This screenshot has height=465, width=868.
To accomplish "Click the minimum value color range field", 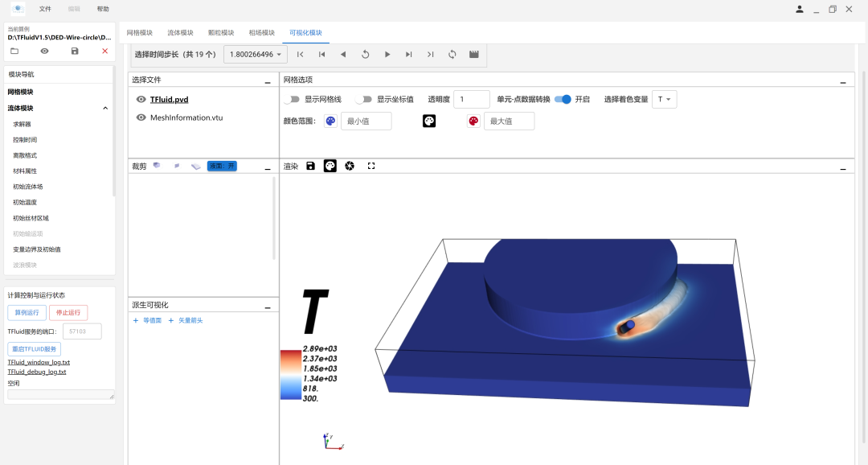I will 366,121.
